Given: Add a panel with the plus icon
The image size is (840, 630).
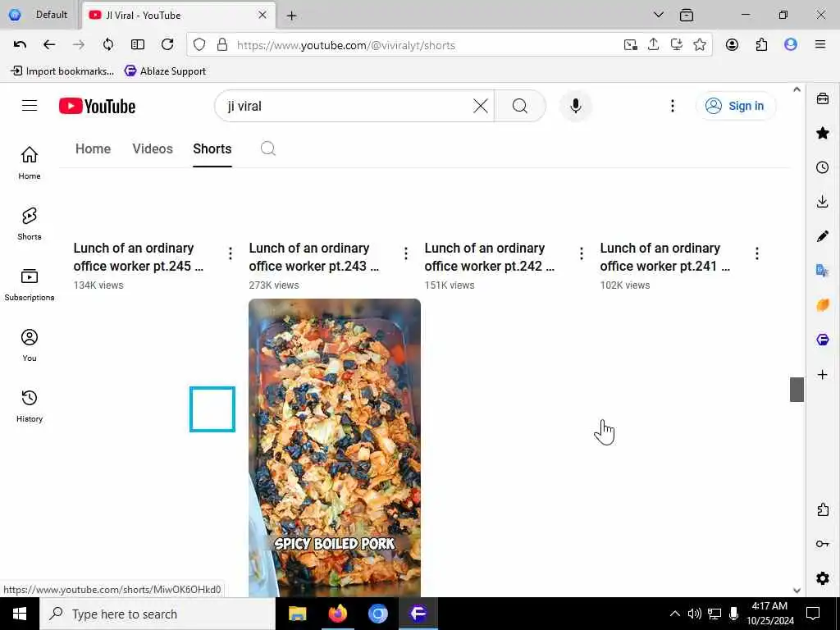Looking at the screenshot, I should point(822,374).
